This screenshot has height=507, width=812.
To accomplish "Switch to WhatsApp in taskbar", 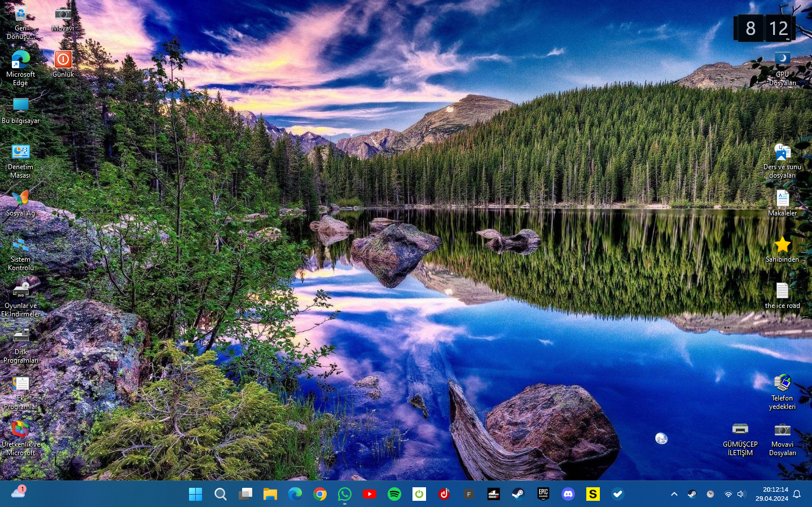I will point(344,494).
